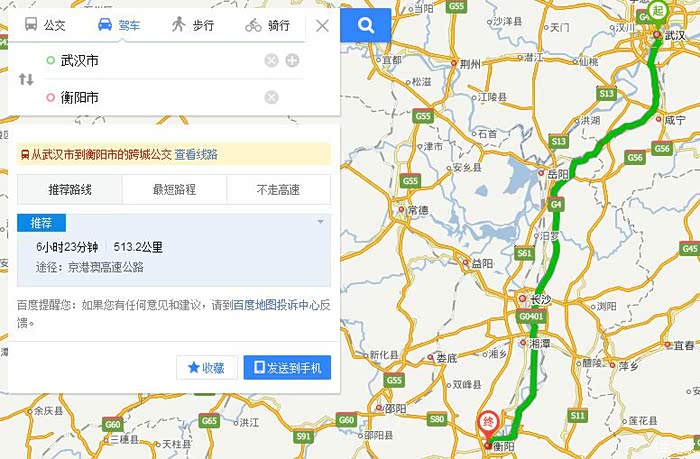Click the green 起 start marker
Screen dimensions: 700x459
click(658, 12)
